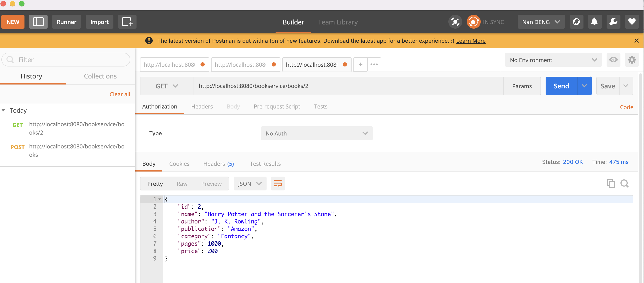This screenshot has width=644, height=283.
Task: Click the notification bell icon
Action: point(595,22)
